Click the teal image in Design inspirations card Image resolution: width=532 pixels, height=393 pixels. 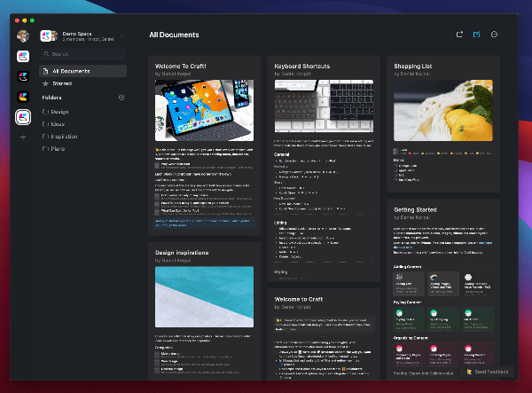204,297
